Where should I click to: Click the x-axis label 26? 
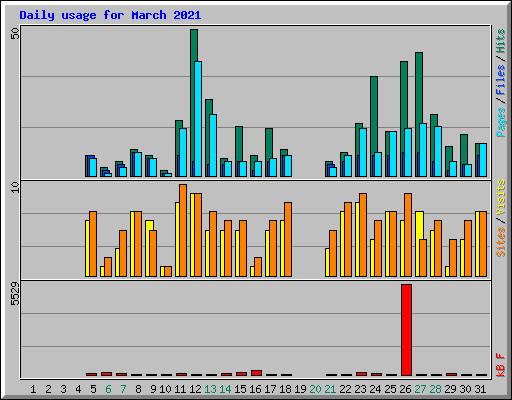[x=405, y=389]
